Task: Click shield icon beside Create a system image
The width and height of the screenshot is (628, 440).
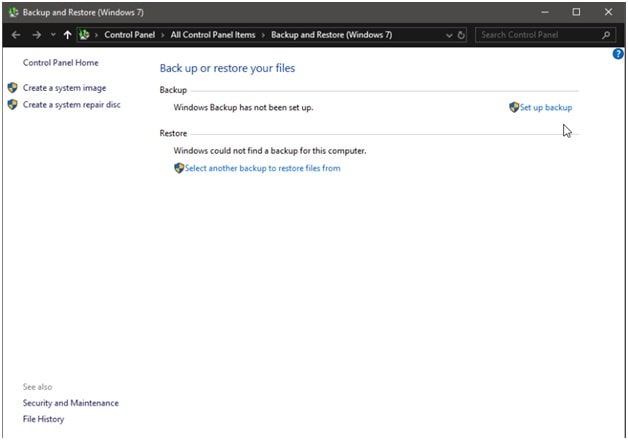Action: click(12, 88)
